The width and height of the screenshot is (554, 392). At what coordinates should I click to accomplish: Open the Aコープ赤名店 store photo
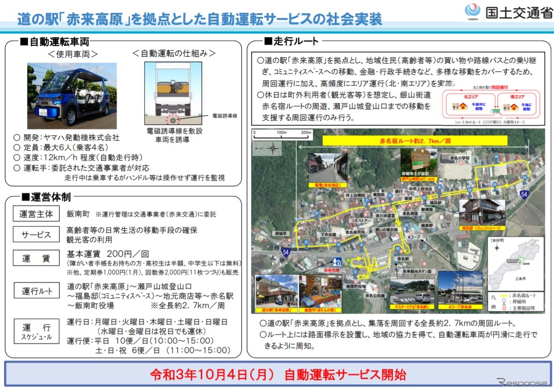(x=460, y=290)
